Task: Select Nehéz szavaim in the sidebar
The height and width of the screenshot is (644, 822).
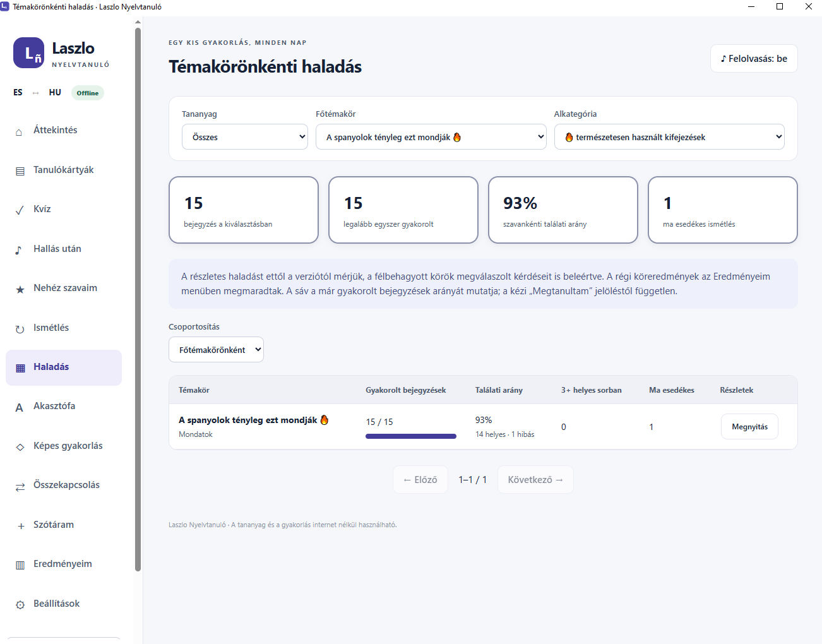Action: click(x=64, y=288)
